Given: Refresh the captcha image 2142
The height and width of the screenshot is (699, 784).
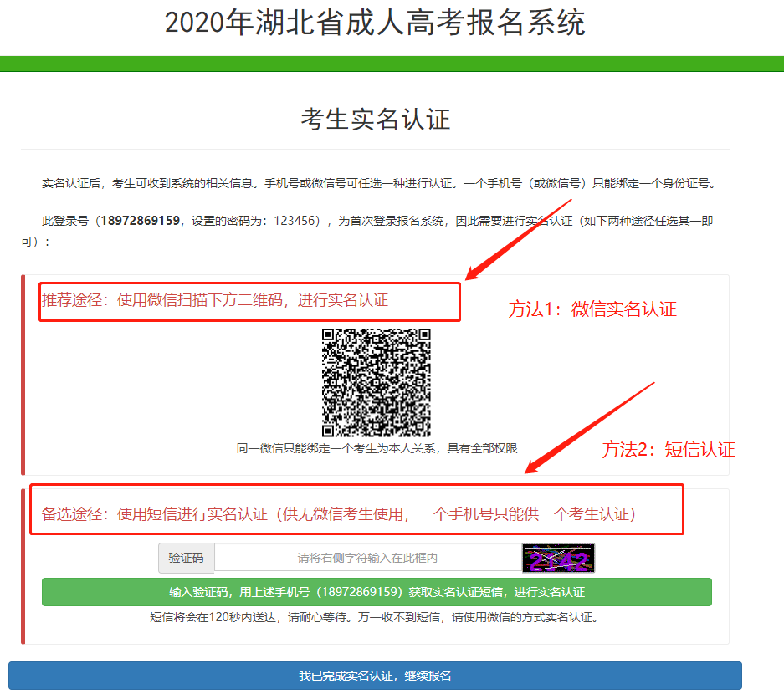Looking at the screenshot, I should tap(558, 558).
